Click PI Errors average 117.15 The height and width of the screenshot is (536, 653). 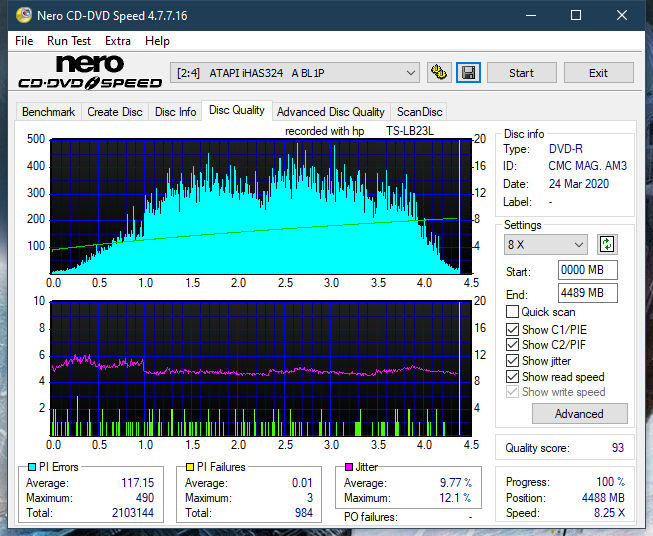(x=137, y=483)
